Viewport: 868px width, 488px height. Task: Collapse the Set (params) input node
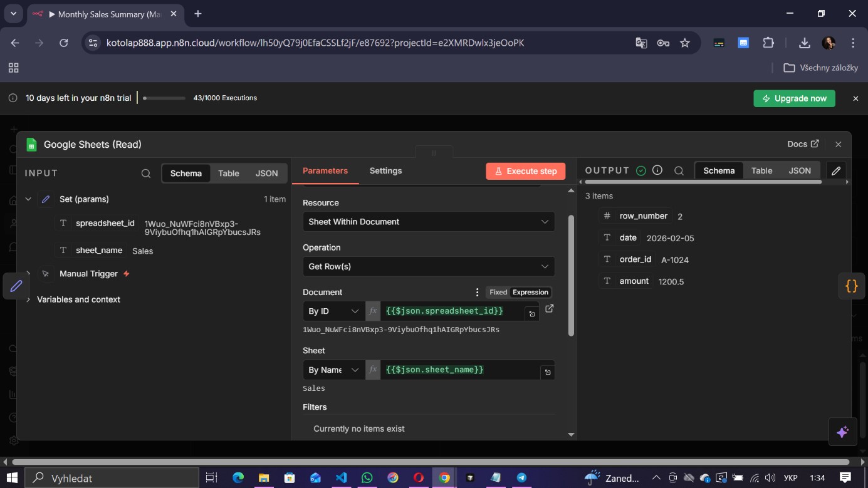pyautogui.click(x=28, y=199)
